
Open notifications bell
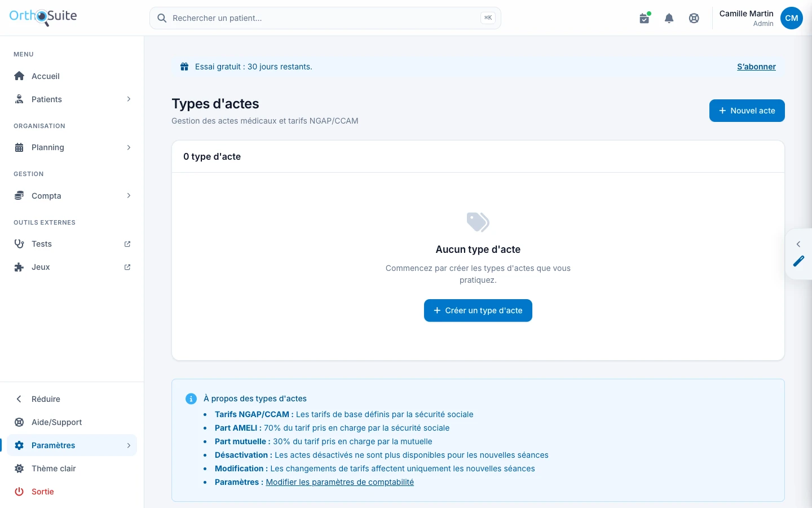[x=669, y=18]
